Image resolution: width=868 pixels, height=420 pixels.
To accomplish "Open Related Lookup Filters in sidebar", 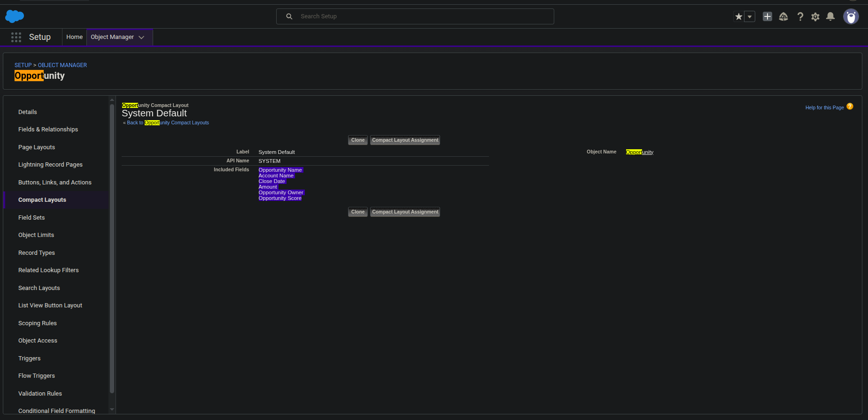I will point(48,270).
